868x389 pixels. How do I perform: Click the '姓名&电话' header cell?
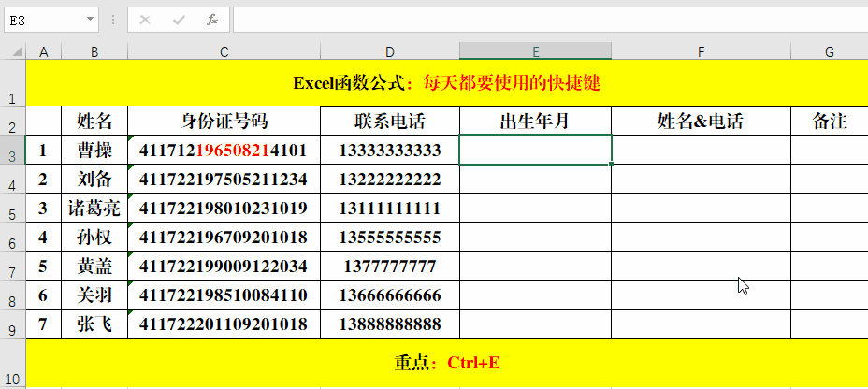click(x=701, y=120)
